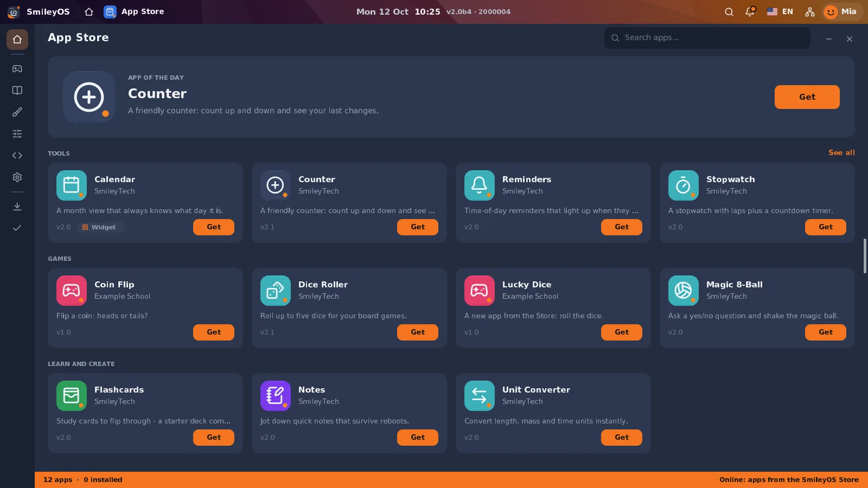Open the sliders (tools) sidebar category

[x=17, y=134]
